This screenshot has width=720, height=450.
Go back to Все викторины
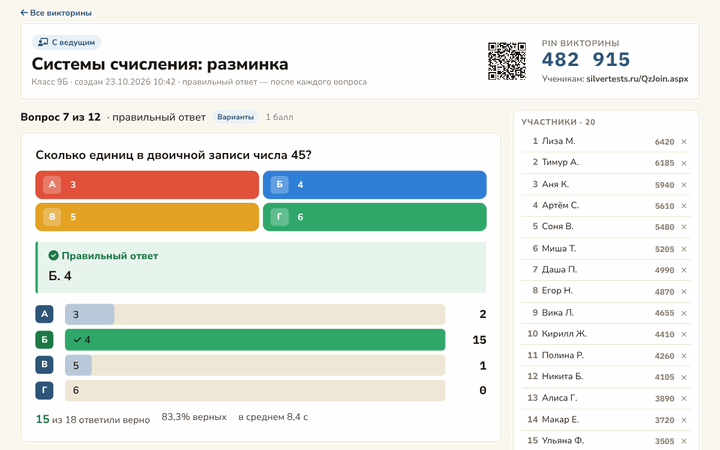pos(56,13)
